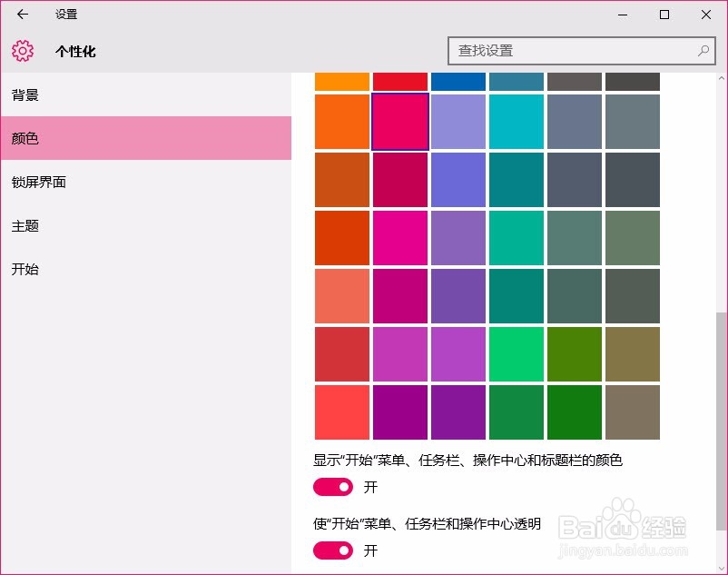
Task: Maximize the settings window
Action: pos(664,15)
